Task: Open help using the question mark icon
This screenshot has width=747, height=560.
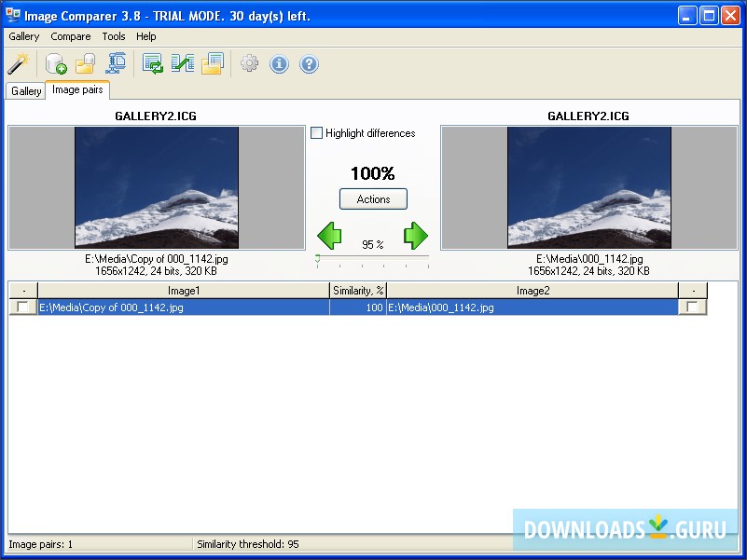Action: 309,63
